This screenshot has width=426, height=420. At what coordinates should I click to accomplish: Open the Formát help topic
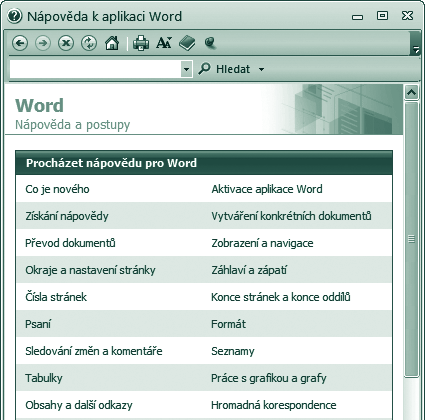[228, 324]
